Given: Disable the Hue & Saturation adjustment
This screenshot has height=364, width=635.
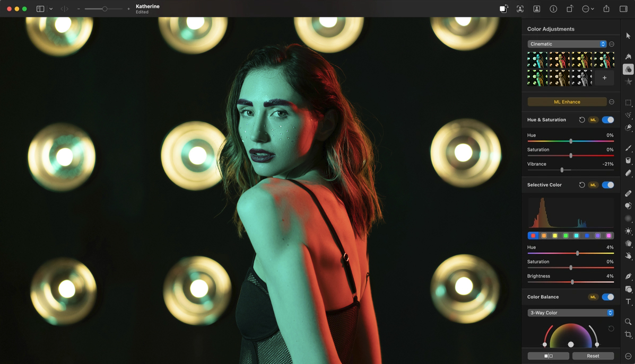Looking at the screenshot, I should [608, 120].
